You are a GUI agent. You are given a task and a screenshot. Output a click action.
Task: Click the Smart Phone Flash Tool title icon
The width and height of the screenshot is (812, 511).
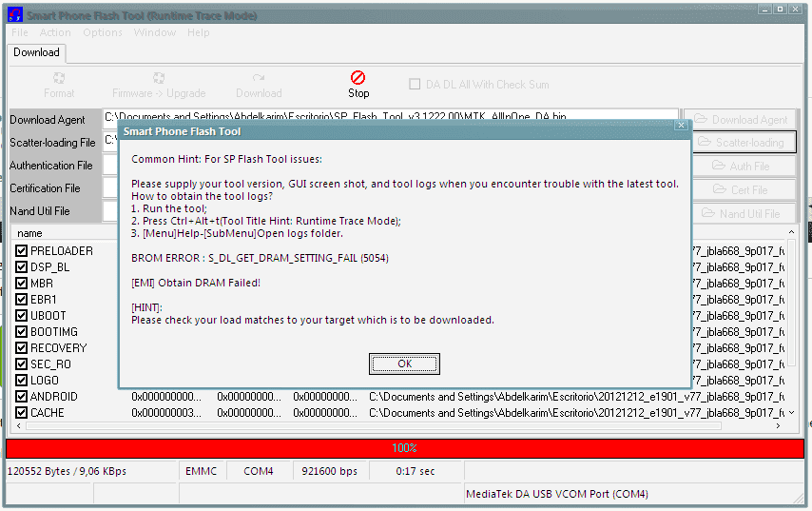tap(15, 15)
